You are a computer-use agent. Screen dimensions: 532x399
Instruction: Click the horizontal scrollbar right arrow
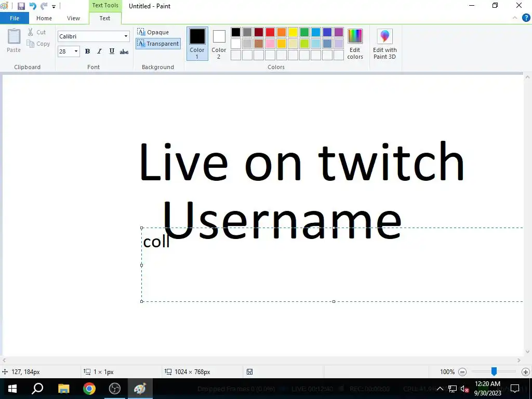pos(519,361)
